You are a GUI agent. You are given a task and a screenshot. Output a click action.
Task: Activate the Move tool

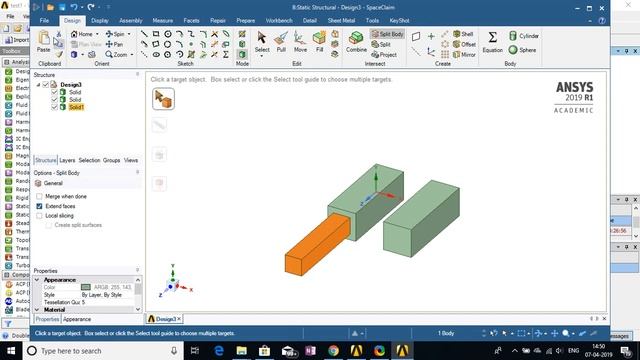pyautogui.click(x=300, y=42)
